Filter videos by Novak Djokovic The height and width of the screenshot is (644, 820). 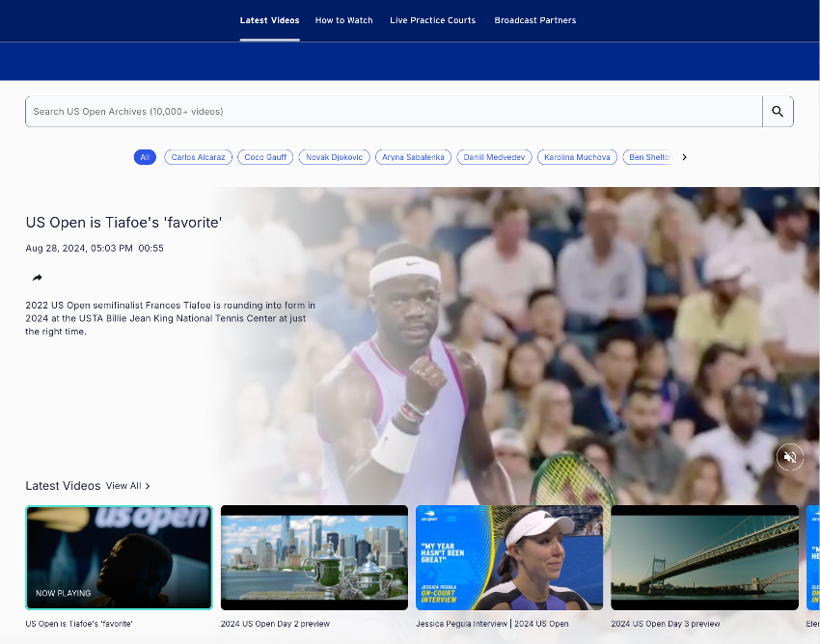(x=334, y=157)
